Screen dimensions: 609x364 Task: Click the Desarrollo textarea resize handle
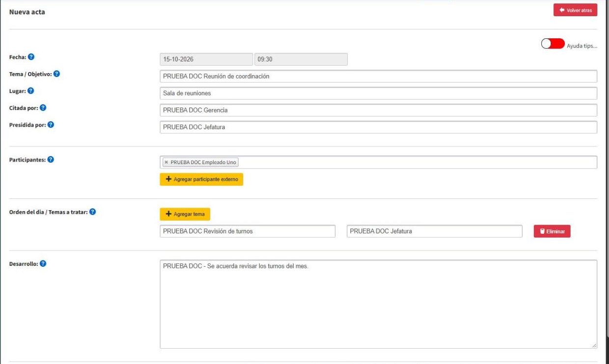tap(594, 346)
